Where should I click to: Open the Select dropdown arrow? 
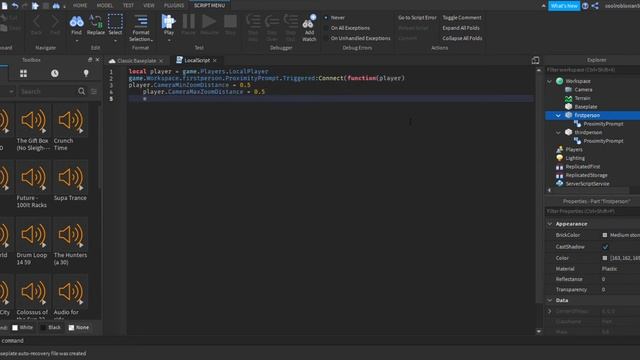(x=115, y=40)
